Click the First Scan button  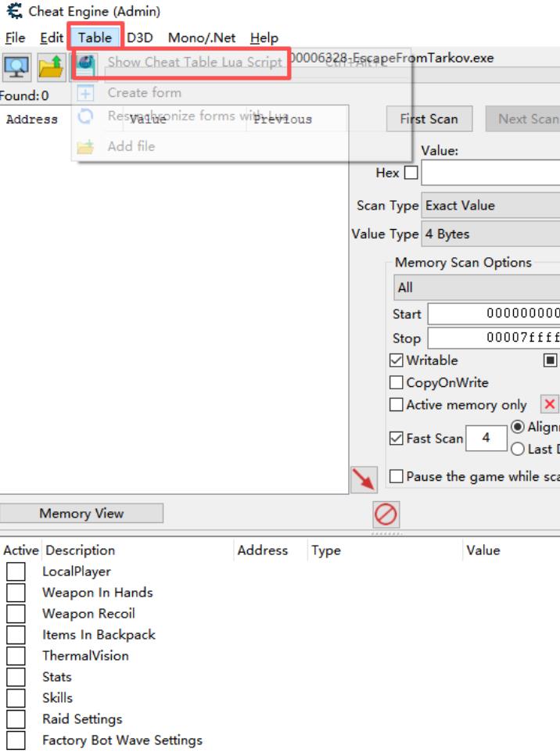tap(429, 119)
